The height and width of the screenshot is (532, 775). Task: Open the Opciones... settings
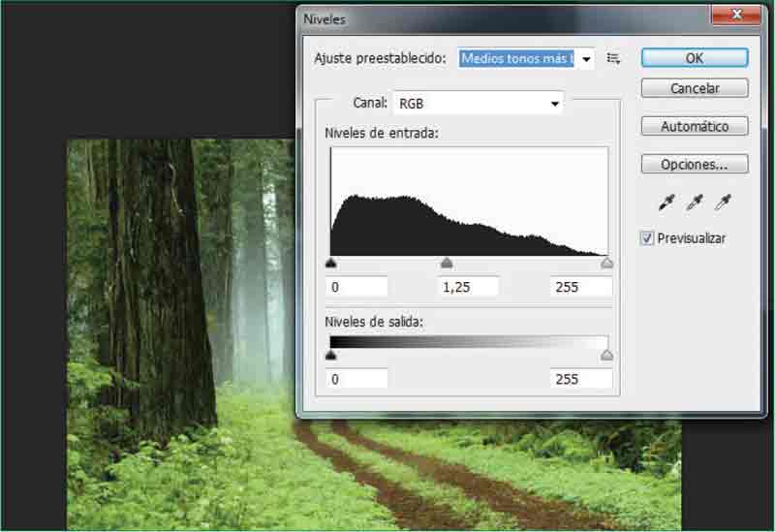[x=694, y=165]
